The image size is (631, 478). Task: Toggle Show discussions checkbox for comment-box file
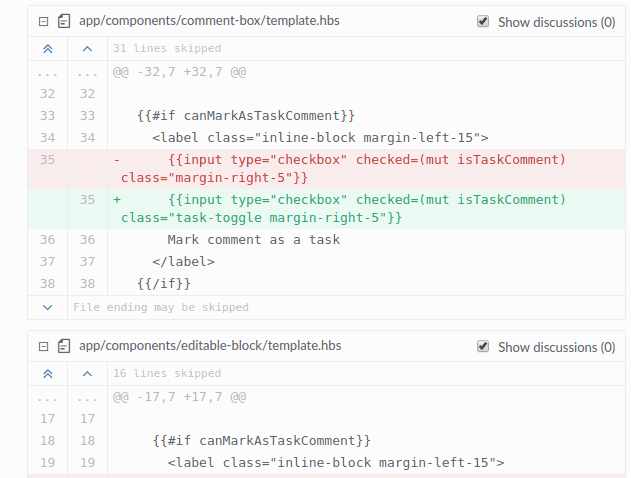[x=484, y=21]
